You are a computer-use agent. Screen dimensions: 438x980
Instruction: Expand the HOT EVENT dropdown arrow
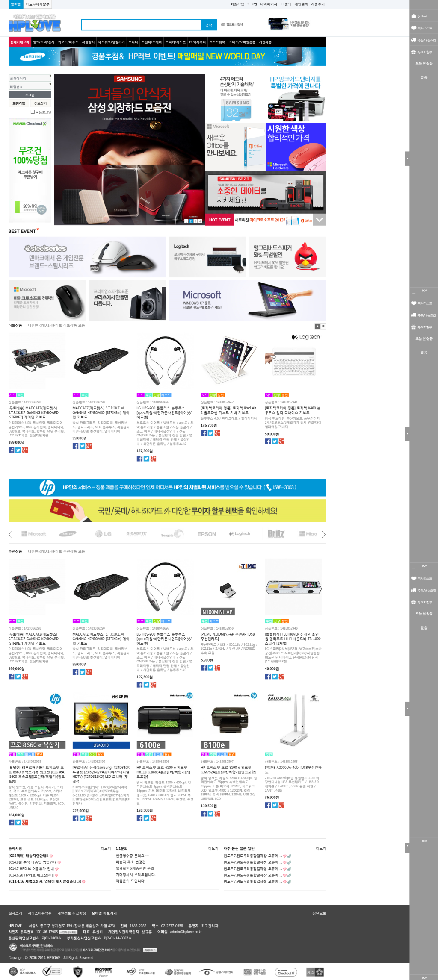click(320, 220)
